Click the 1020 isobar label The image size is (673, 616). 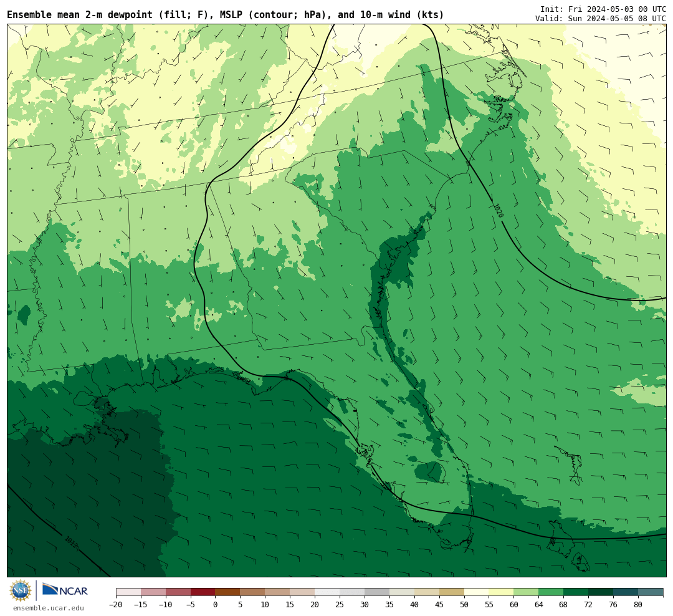point(498,211)
